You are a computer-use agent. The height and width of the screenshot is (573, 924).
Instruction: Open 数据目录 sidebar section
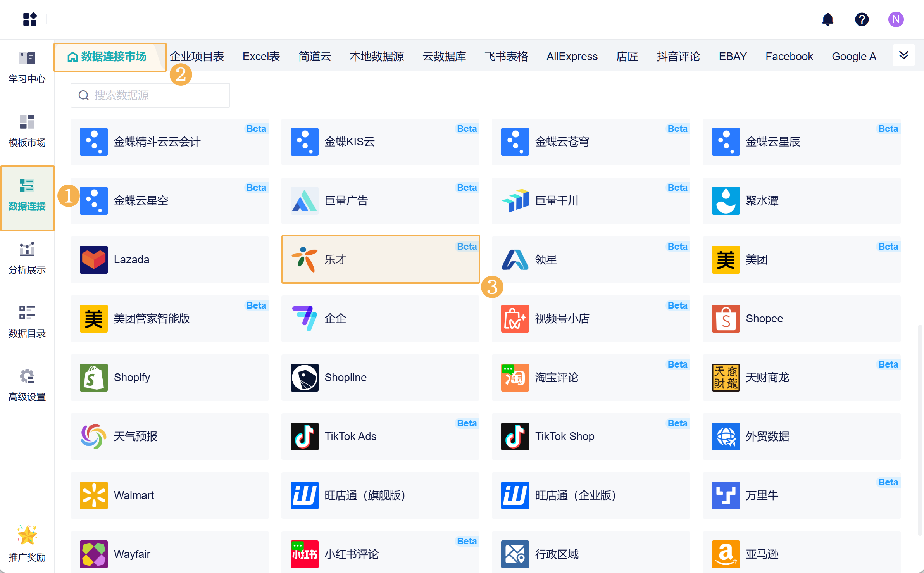click(27, 322)
